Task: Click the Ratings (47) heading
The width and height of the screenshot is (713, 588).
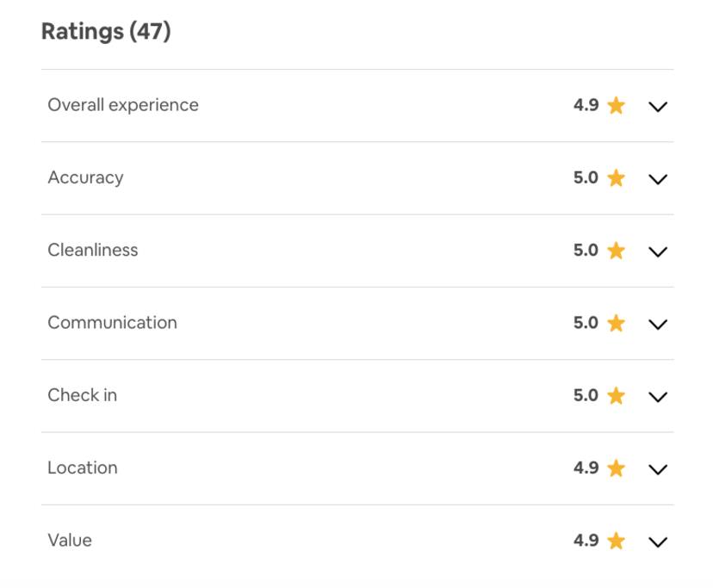Action: tap(106, 31)
